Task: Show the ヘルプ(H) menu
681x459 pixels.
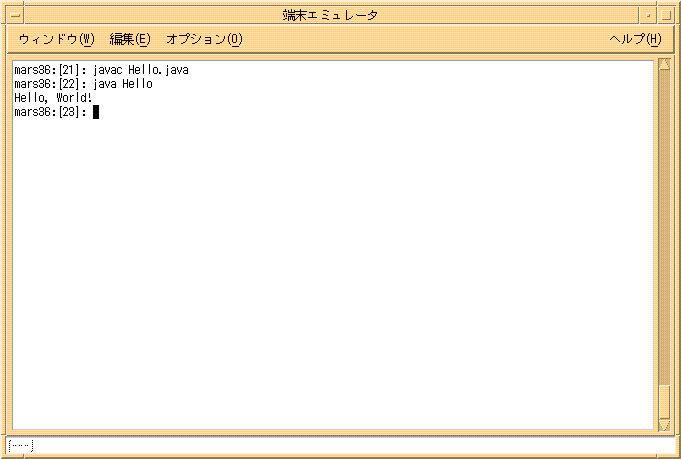Action: pos(635,39)
